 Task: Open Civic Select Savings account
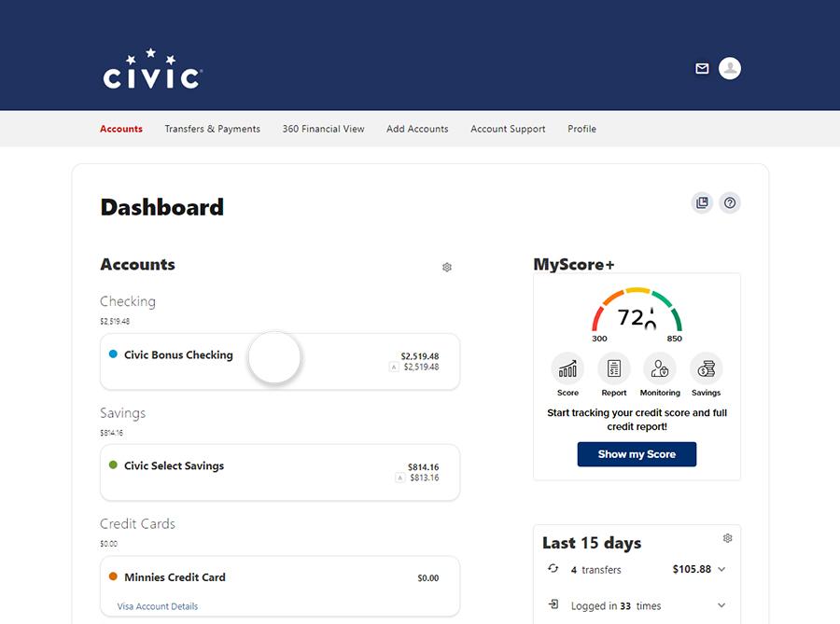[x=280, y=473]
